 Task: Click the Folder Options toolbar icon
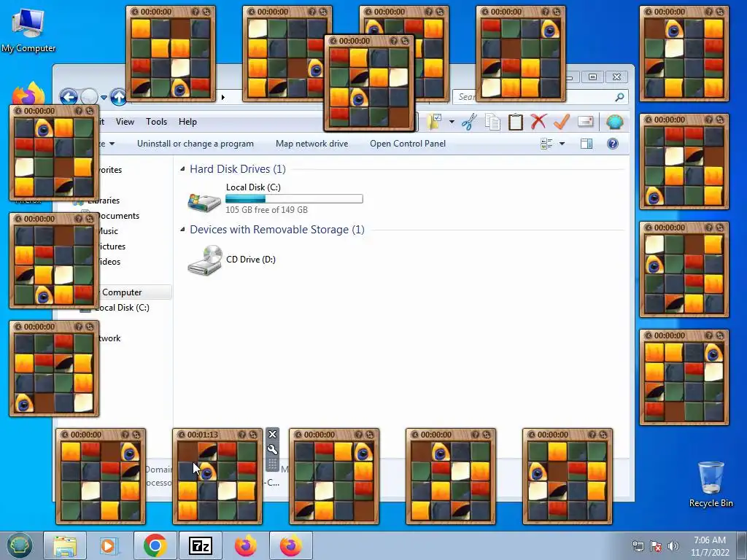[434, 122]
